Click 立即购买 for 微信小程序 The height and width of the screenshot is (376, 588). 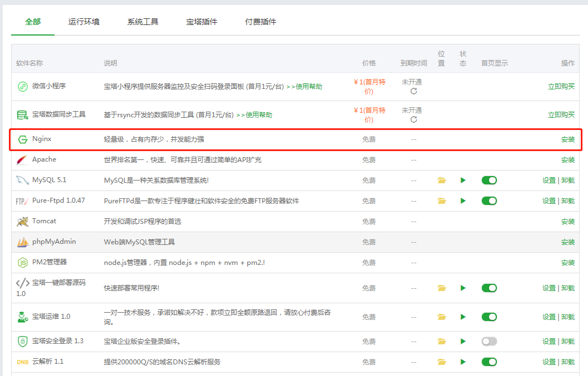click(561, 87)
